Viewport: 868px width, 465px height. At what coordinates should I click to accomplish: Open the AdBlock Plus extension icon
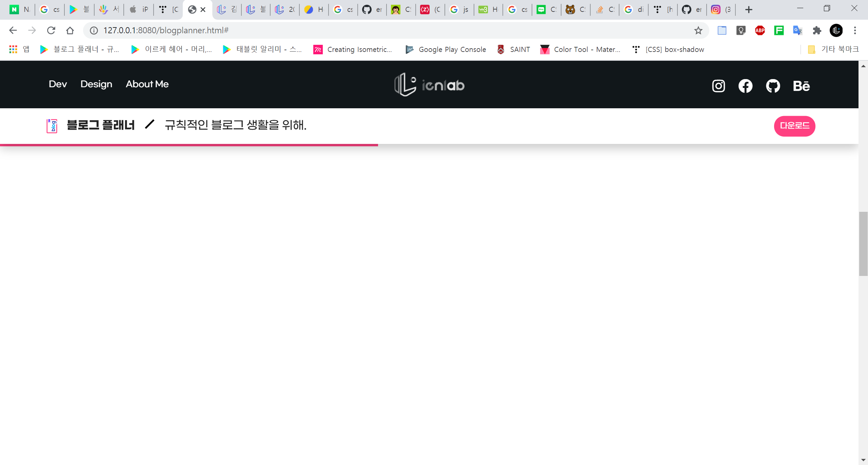click(760, 31)
